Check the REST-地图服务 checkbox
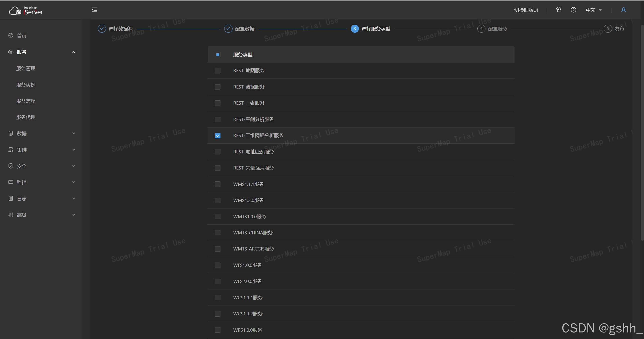Screen dimensions: 644x339 coord(218,71)
